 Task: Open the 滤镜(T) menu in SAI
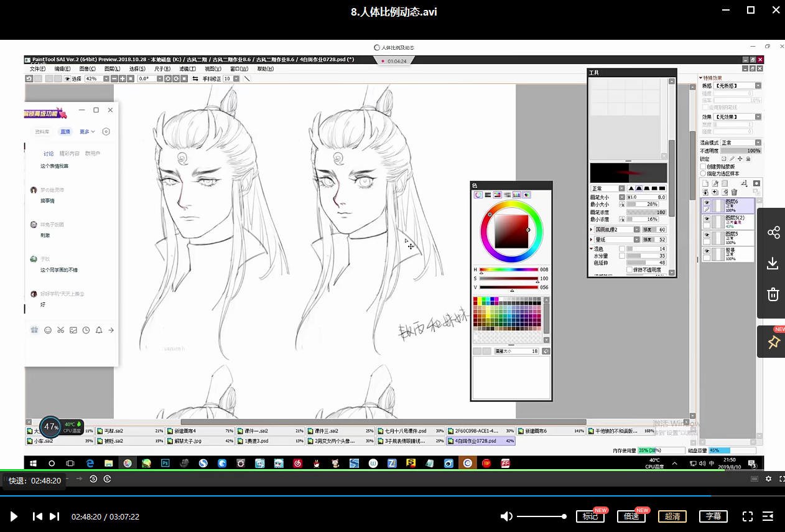tap(187, 69)
